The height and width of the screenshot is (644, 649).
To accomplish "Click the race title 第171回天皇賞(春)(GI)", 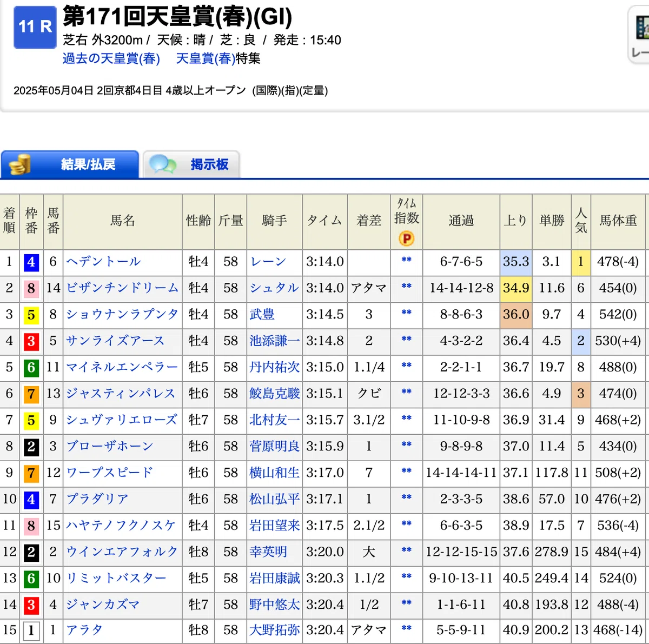I will click(177, 17).
